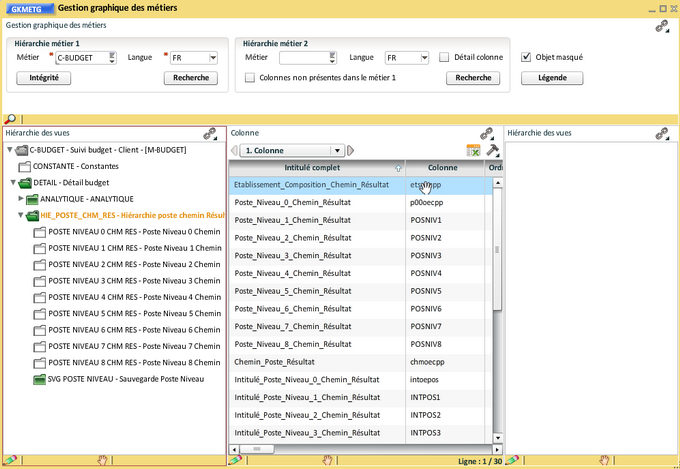Uncheck the Objet masqué checkbox

click(526, 57)
